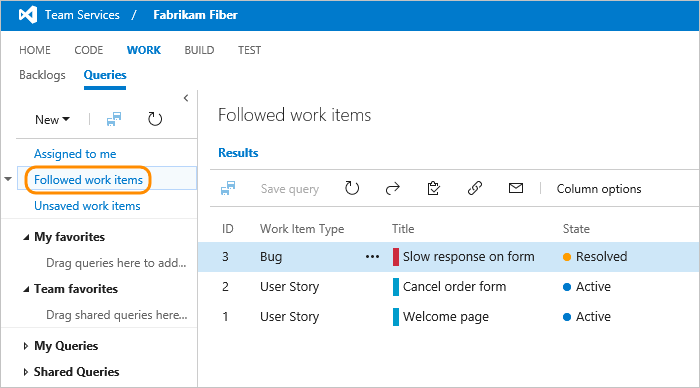This screenshot has height=388, width=700.
Task: Sort by the ID column header
Action: click(228, 229)
